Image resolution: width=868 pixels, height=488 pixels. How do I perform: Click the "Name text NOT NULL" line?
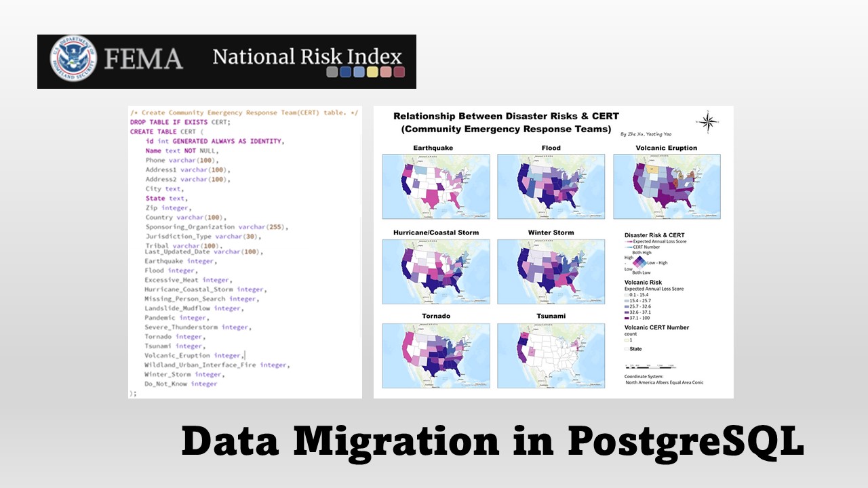[x=182, y=150]
